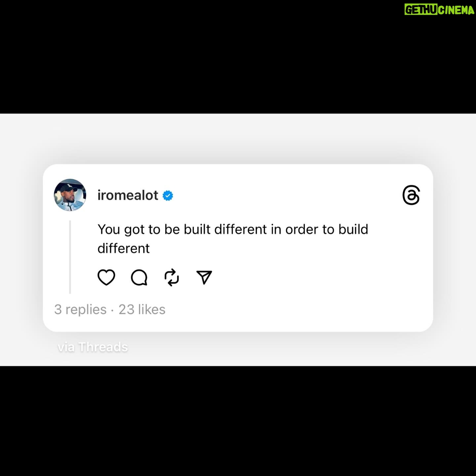
Task: Click the word built in the post
Action: [x=197, y=229]
